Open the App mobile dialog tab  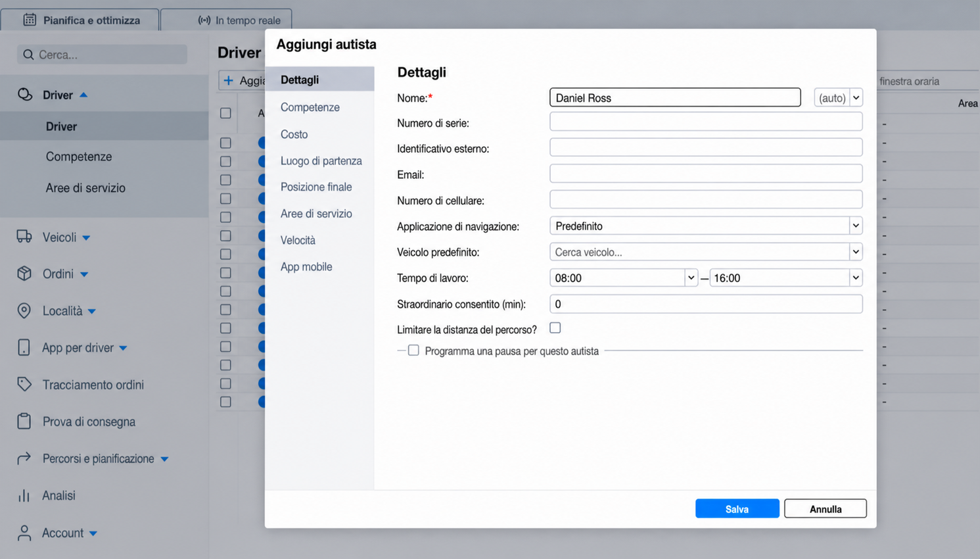306,266
